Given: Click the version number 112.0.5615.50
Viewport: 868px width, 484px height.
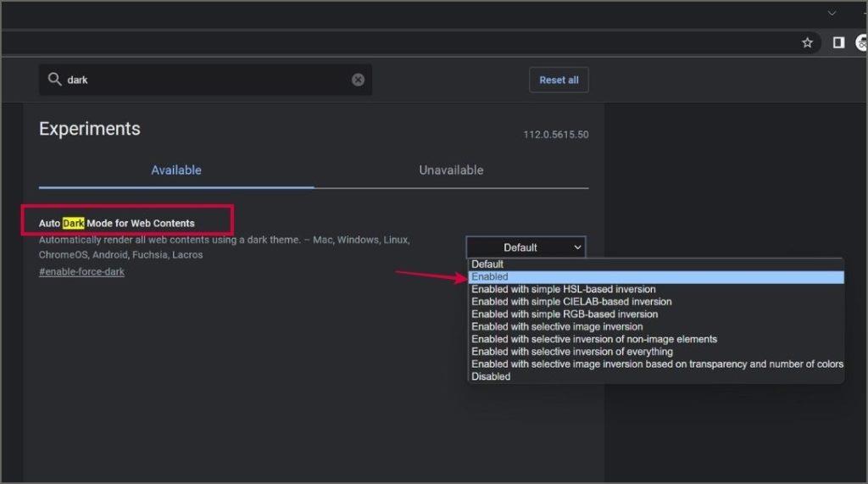Looking at the screenshot, I should 556,135.
